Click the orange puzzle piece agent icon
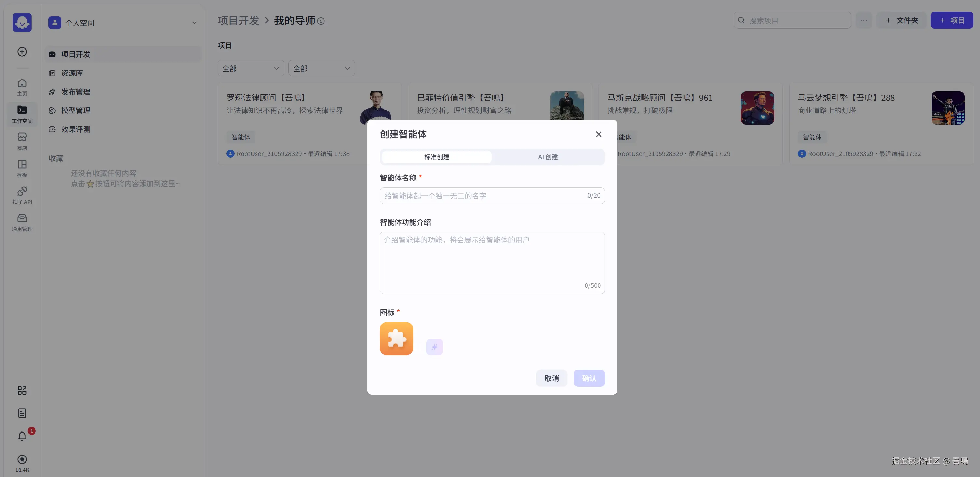The height and width of the screenshot is (477, 980). click(x=396, y=338)
